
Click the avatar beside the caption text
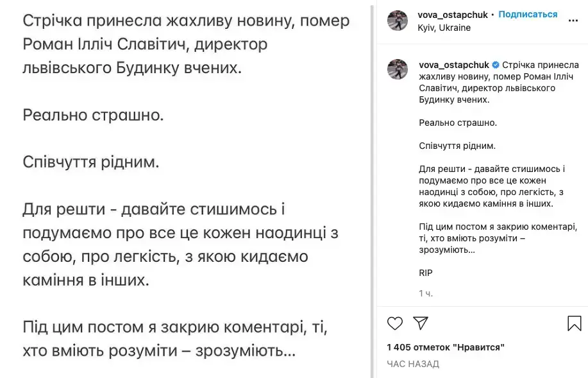pyautogui.click(x=398, y=69)
